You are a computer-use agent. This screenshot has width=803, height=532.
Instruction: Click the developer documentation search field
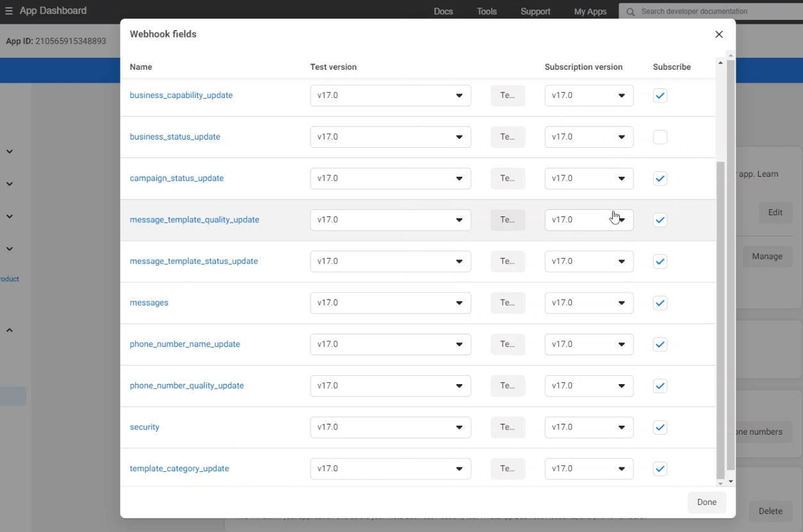[x=704, y=11]
